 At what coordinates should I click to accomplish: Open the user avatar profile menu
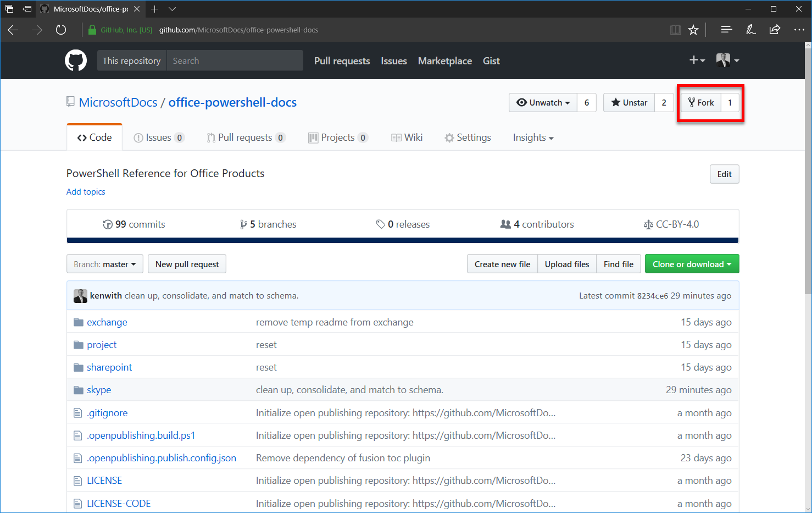point(728,60)
